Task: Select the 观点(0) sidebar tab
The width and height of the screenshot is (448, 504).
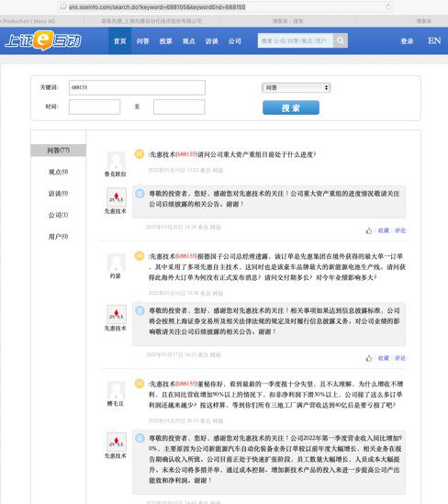Action: tap(58, 172)
